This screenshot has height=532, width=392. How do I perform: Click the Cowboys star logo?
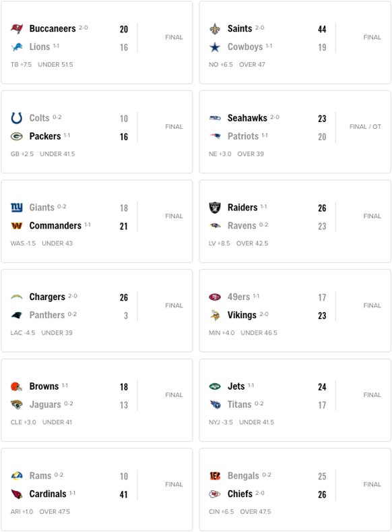[215, 47]
